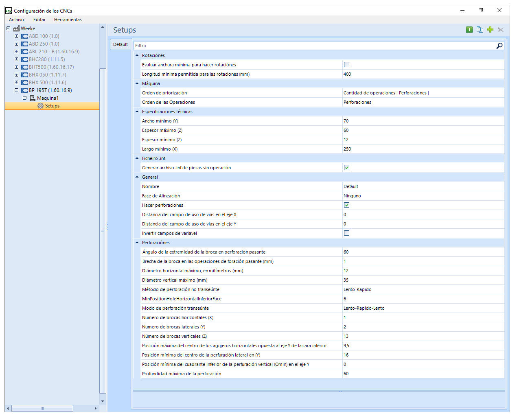Click the CNC app icon in title bar
The width and height of the screenshot is (517, 420).
pos(9,11)
